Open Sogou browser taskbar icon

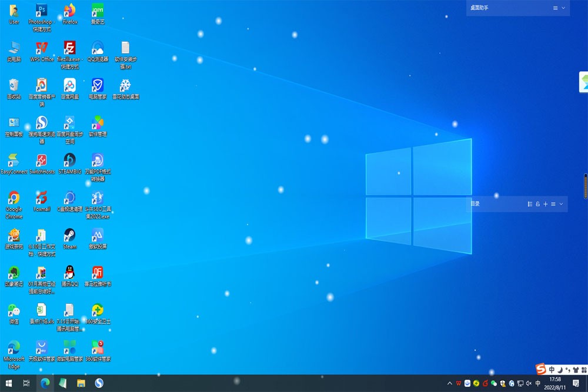click(99, 383)
